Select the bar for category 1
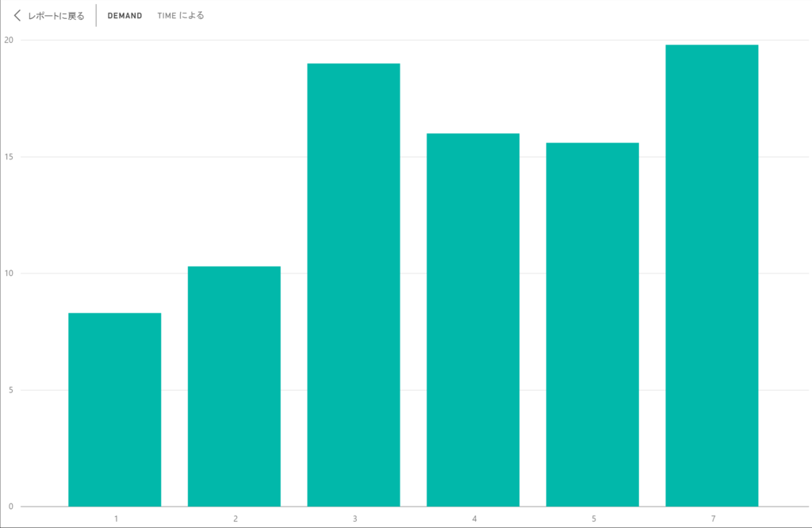The height and width of the screenshot is (528, 812). point(114,409)
